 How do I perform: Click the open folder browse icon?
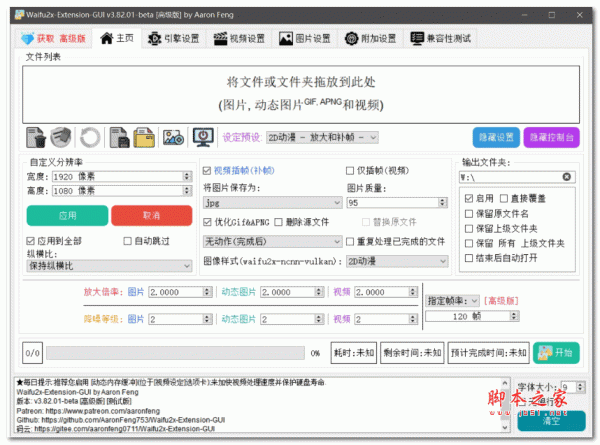click(144, 137)
